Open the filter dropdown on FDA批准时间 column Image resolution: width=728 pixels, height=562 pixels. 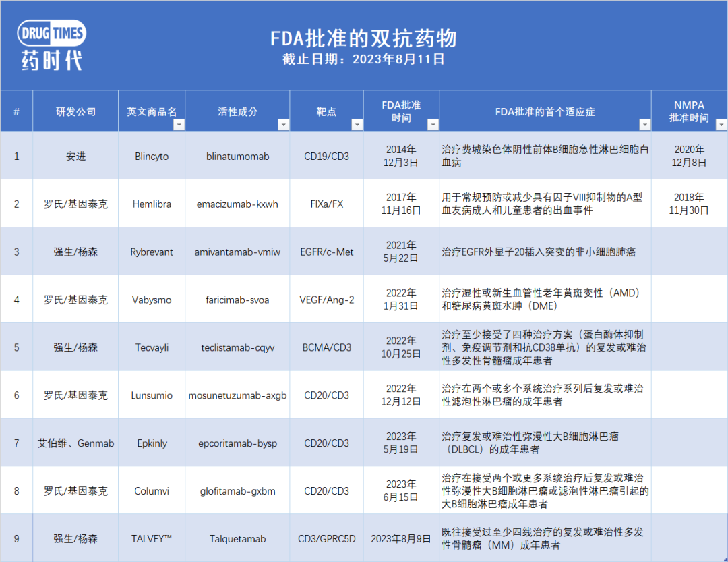433,125
